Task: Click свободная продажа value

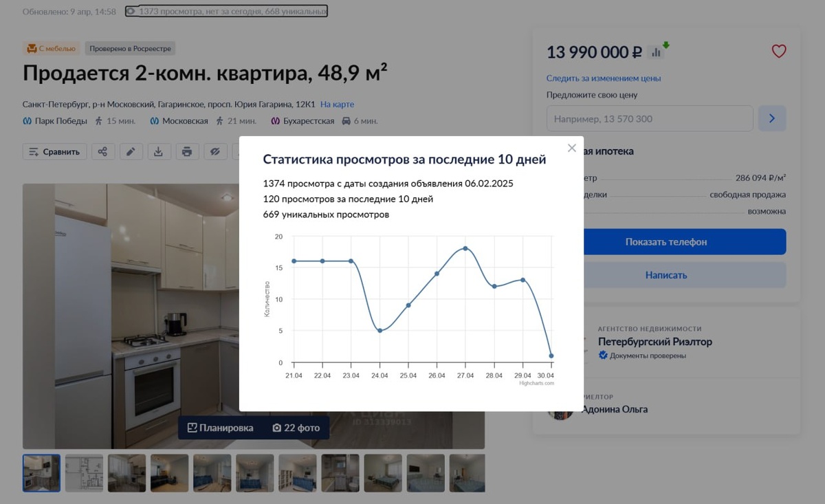Action: [x=748, y=195]
